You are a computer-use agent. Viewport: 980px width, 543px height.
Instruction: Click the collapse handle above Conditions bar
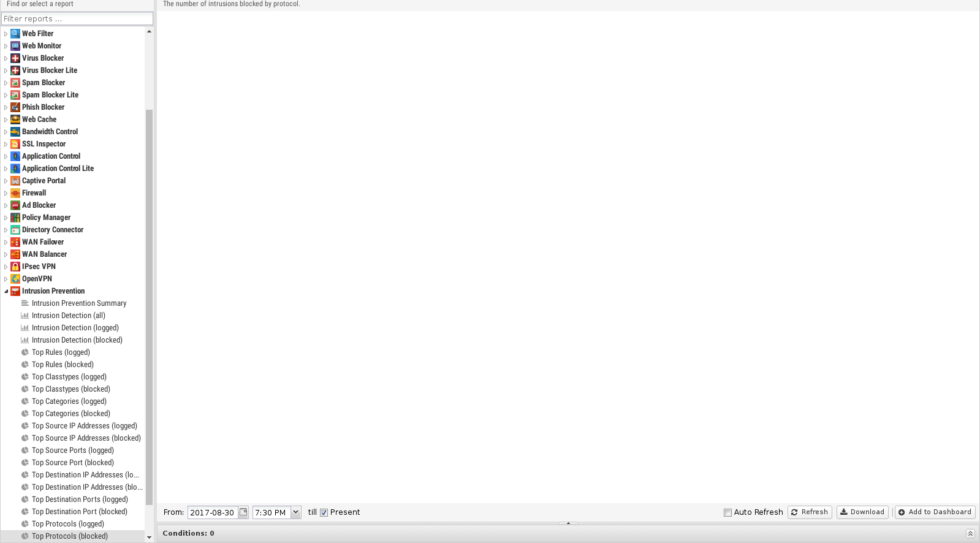click(x=568, y=523)
